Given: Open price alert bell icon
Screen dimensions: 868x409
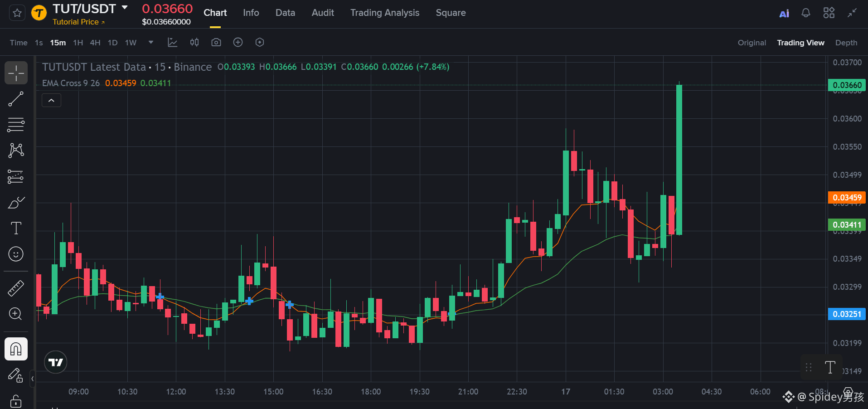Looking at the screenshot, I should (806, 13).
